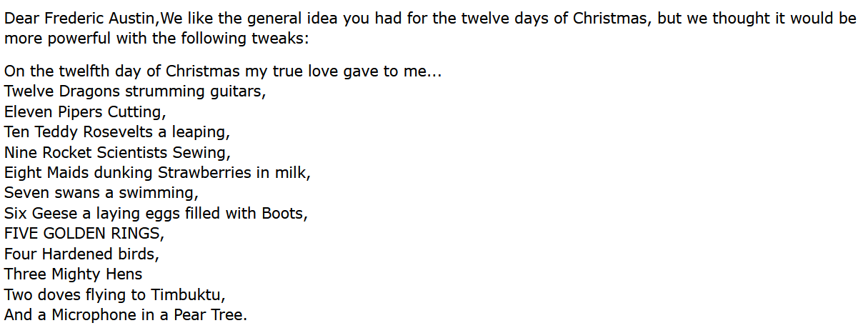Click the line "Ten Teddy Rosevelts a leaping"
This screenshot has width=868, height=333.
(x=117, y=132)
